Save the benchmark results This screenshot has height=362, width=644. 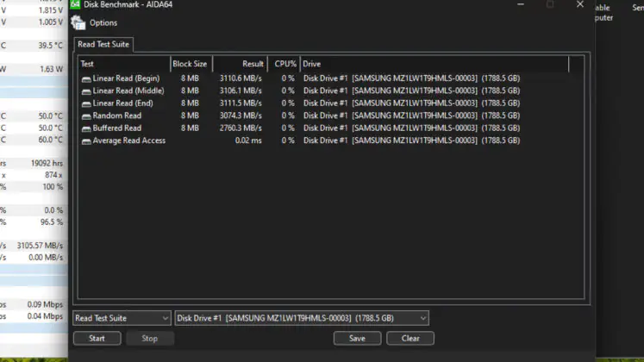point(357,338)
